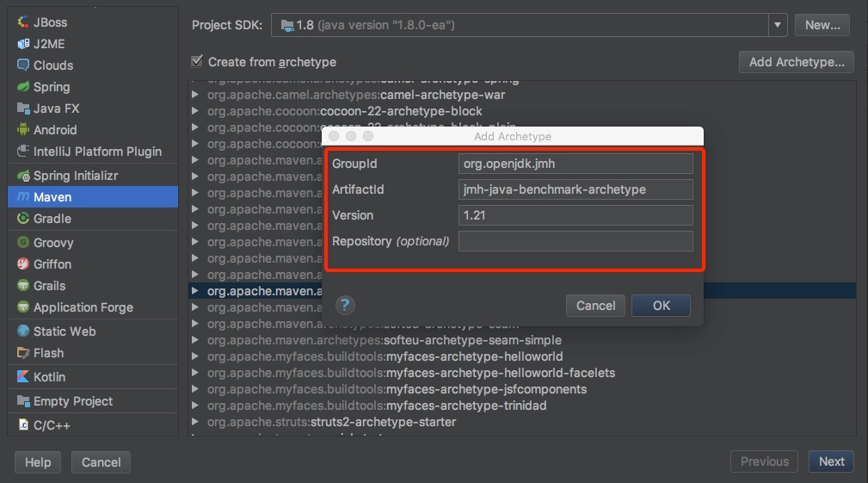This screenshot has width=868, height=483.
Task: Click OK in Add Archetype dialog
Action: tap(661, 306)
